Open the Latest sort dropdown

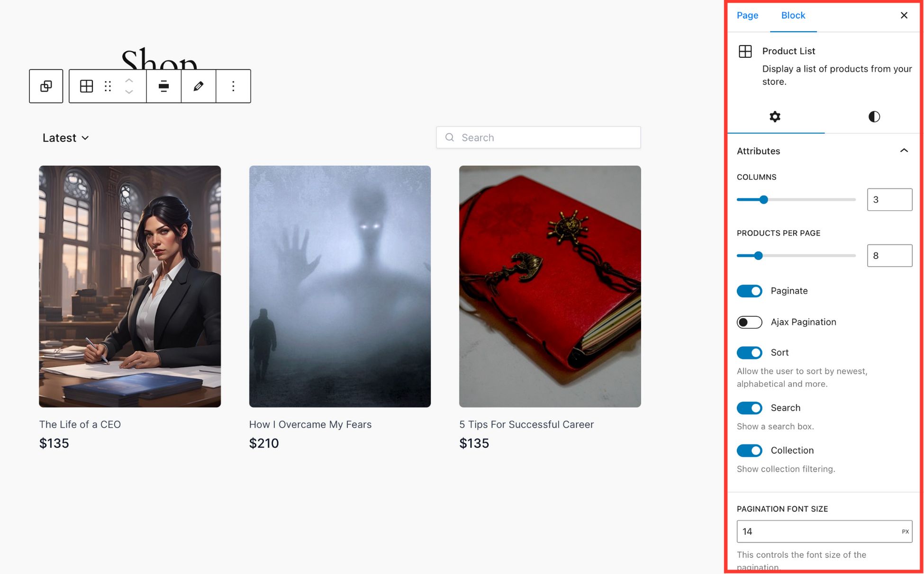click(65, 137)
